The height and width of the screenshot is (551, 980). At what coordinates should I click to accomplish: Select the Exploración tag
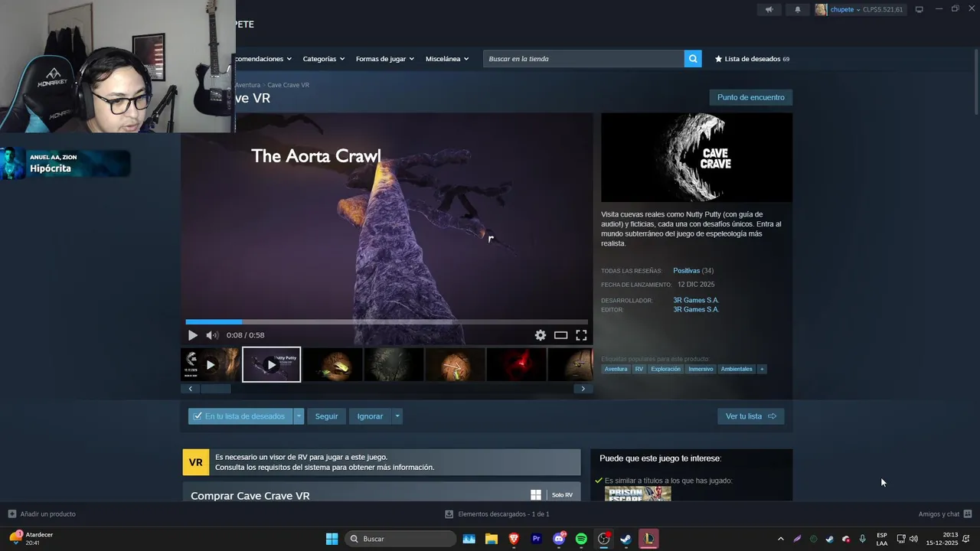pyautogui.click(x=665, y=369)
